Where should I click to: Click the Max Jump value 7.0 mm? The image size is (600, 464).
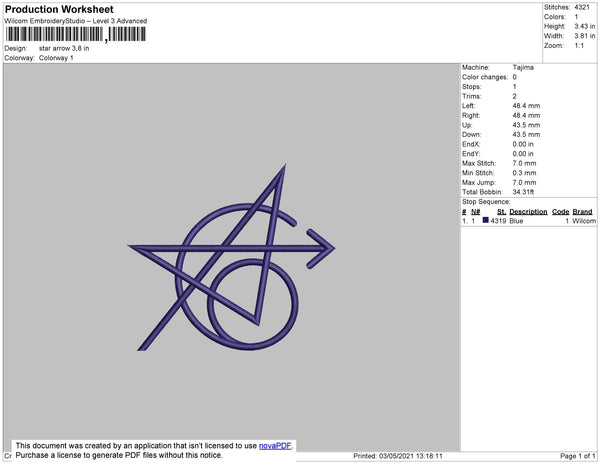[x=525, y=182]
